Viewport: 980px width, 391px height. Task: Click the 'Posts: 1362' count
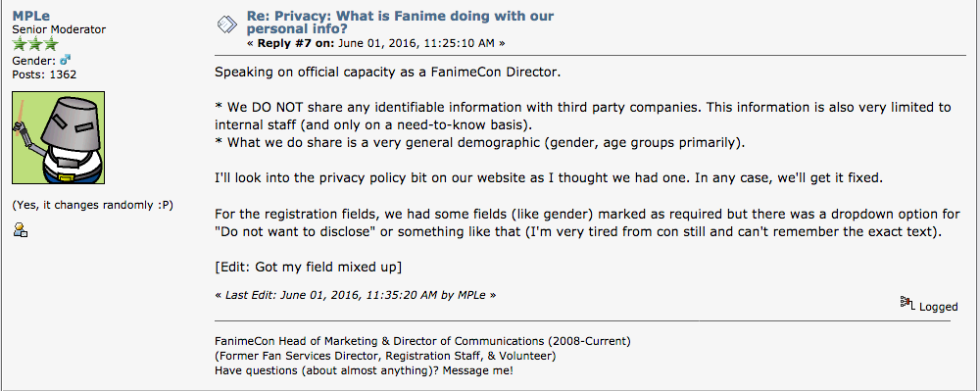44,74
